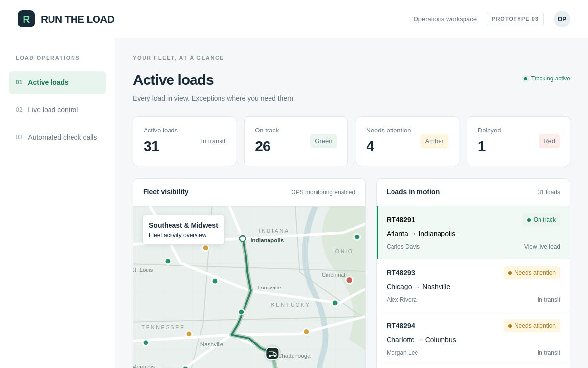Select load RT48291 Atlanta to Indianapolis
This screenshot has height=368, width=588.
click(x=473, y=233)
